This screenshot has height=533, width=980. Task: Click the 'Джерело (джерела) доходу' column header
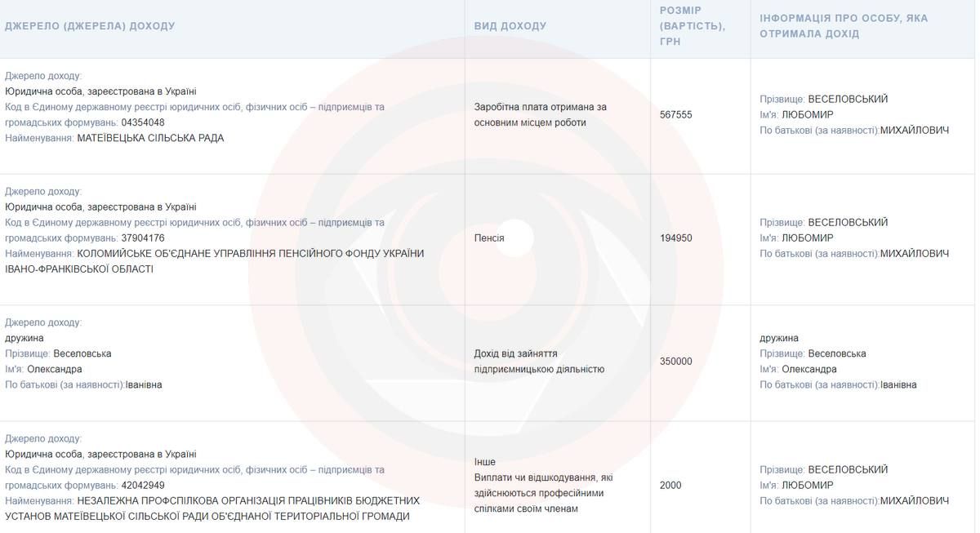[x=90, y=26]
